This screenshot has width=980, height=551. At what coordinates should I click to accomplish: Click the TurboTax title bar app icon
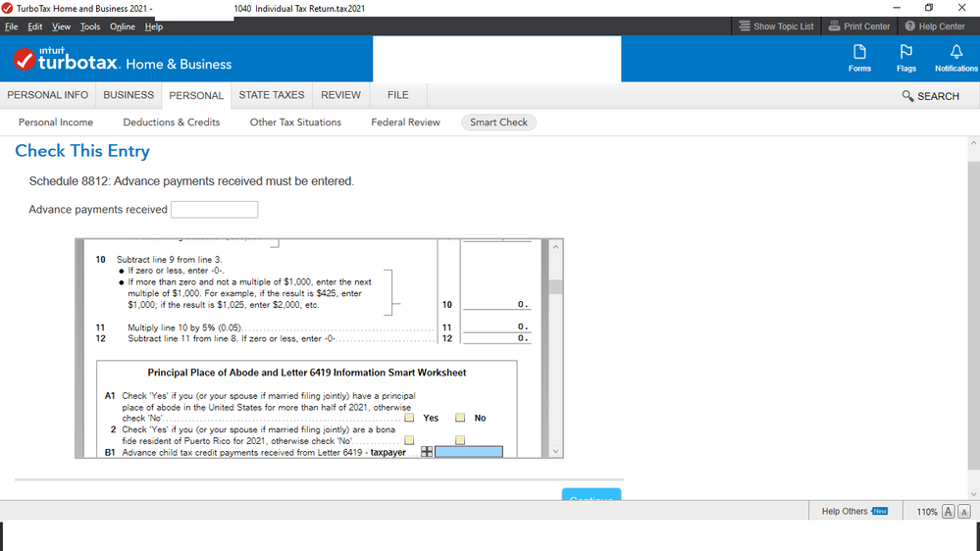pos(7,8)
